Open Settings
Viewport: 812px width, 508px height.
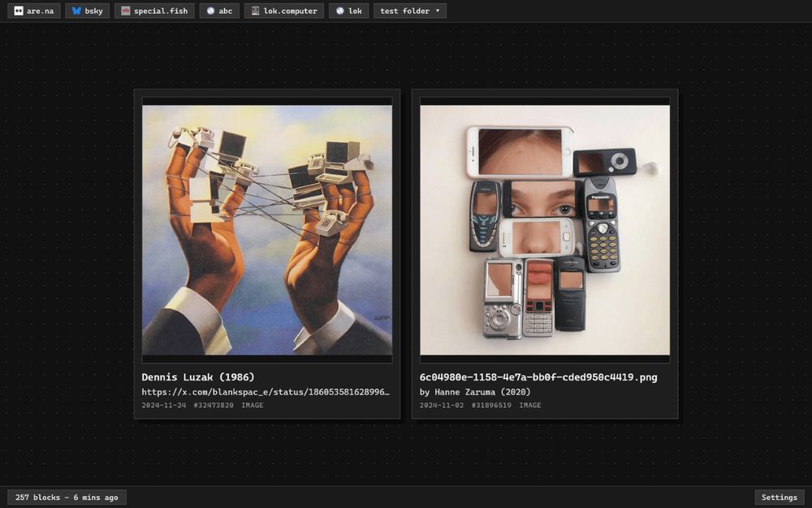click(x=780, y=497)
